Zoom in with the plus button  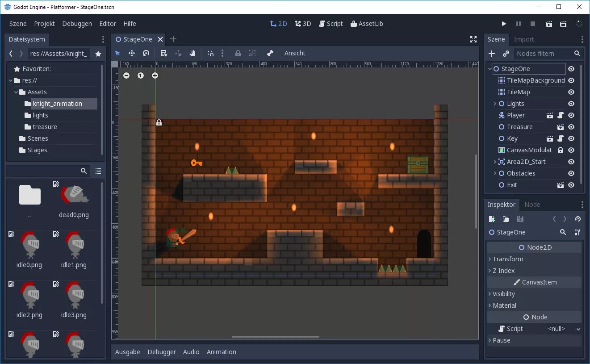(x=155, y=75)
